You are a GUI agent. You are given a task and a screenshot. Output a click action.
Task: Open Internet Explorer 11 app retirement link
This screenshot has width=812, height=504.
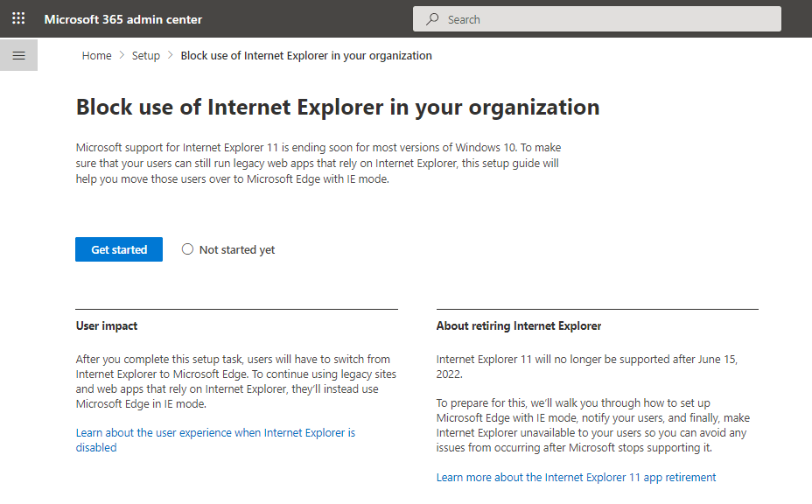tap(576, 477)
